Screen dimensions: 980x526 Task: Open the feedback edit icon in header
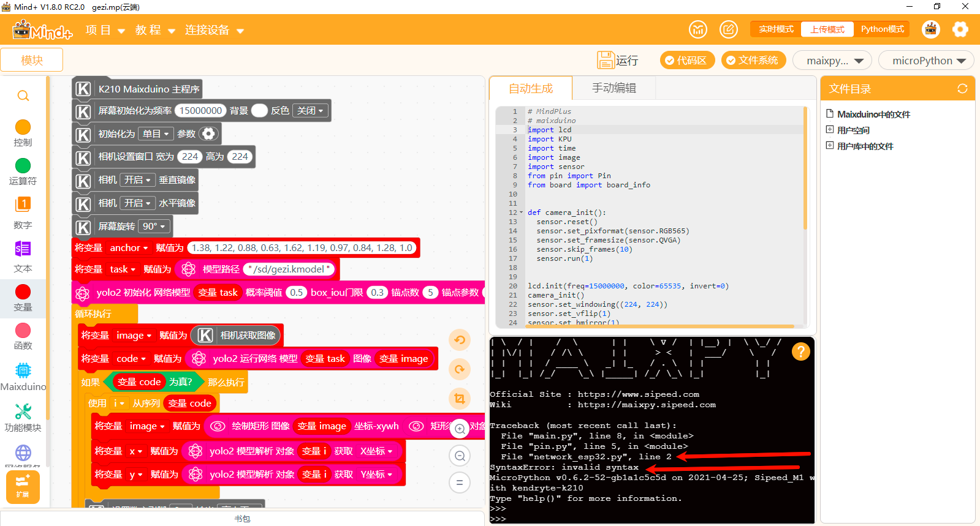coord(729,29)
